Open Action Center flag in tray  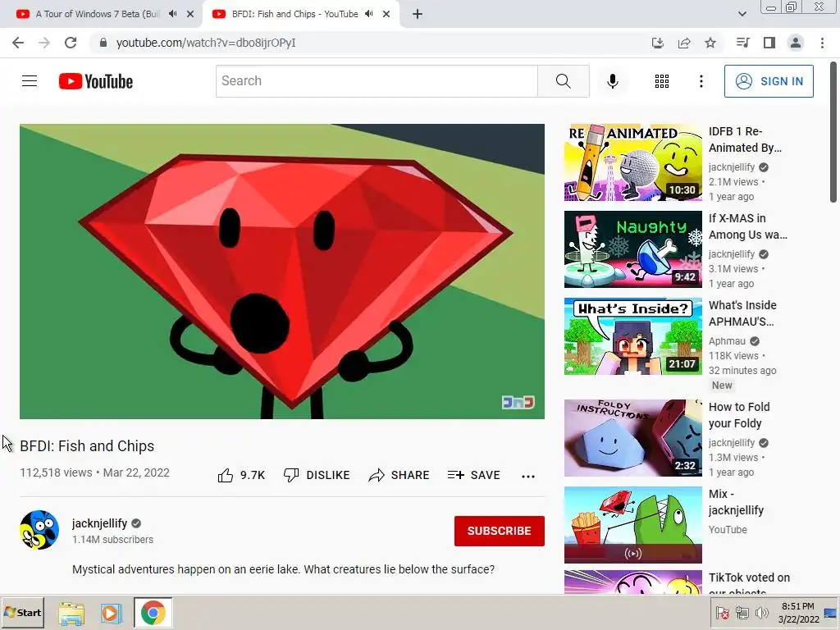click(x=722, y=613)
